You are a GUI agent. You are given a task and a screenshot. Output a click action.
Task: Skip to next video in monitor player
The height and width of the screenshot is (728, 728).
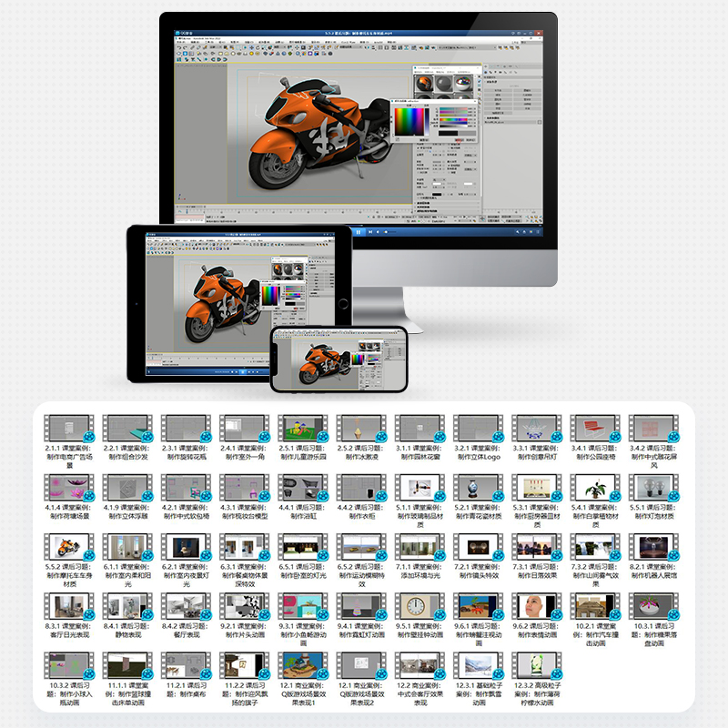[x=370, y=232]
